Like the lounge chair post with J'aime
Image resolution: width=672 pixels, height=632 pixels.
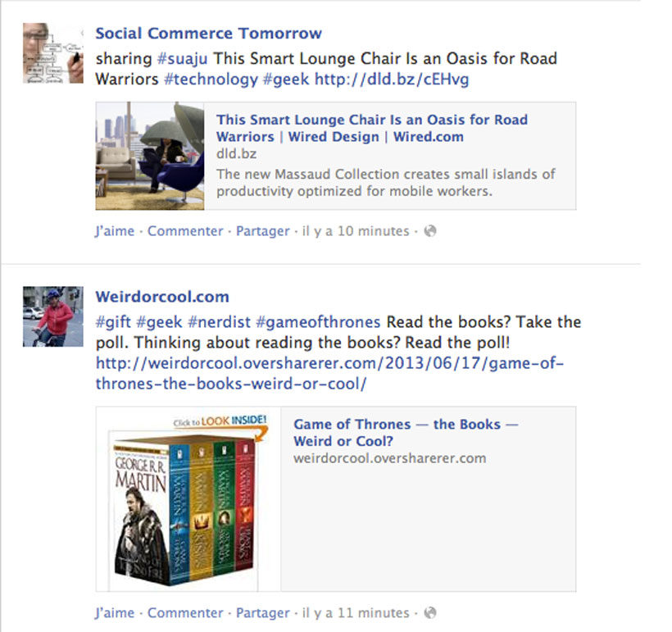tap(115, 231)
